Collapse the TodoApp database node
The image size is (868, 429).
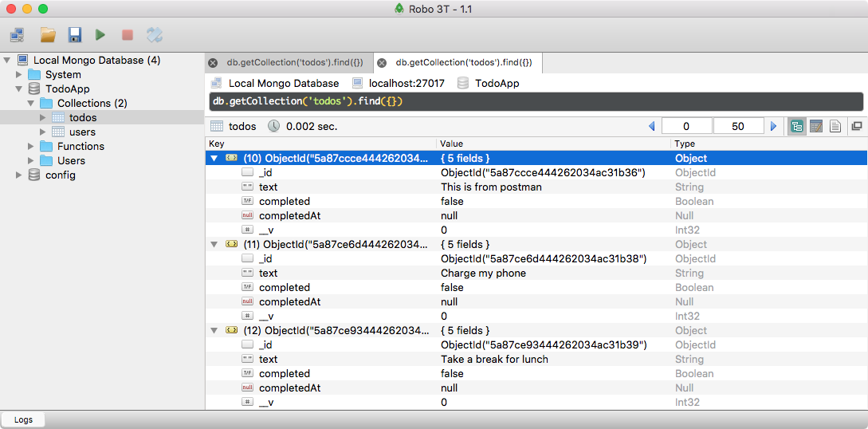pos(19,89)
